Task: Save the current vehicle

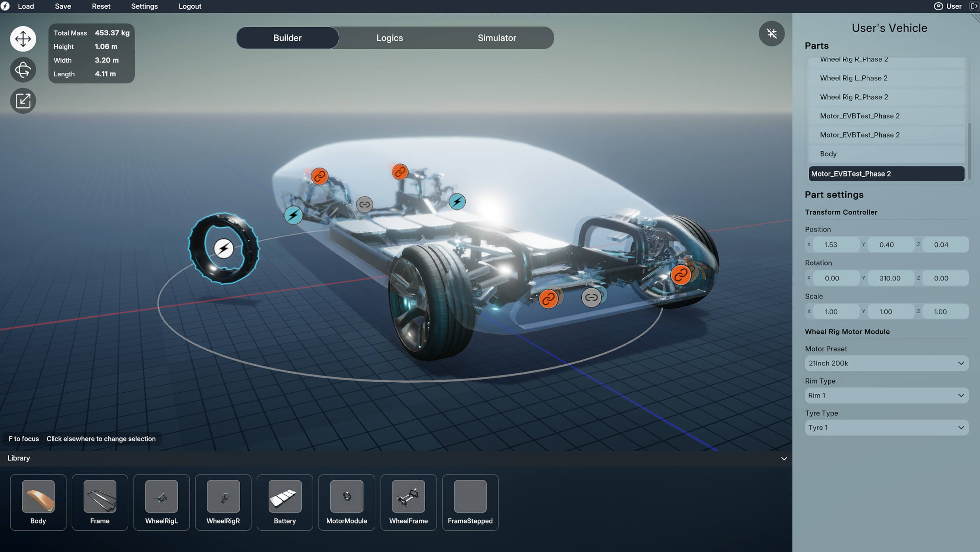Action: click(x=63, y=6)
